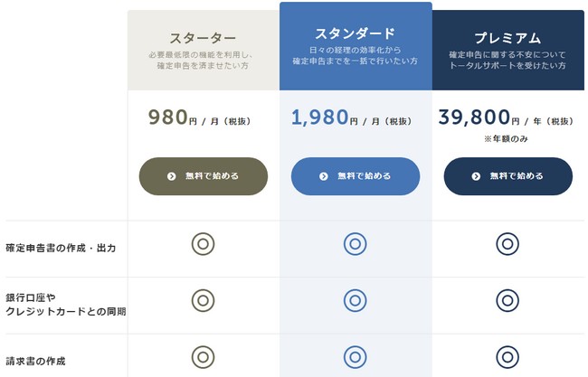Click プレミアム double-circle icon for 銀行口座 sync row

(507, 300)
